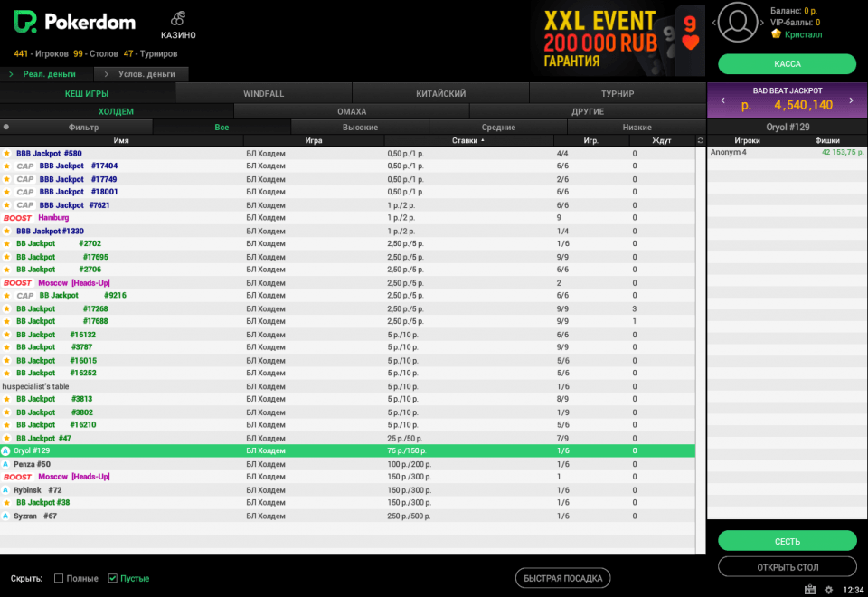Click the Quick Seating button
The width and height of the screenshot is (868, 597).
click(x=563, y=578)
